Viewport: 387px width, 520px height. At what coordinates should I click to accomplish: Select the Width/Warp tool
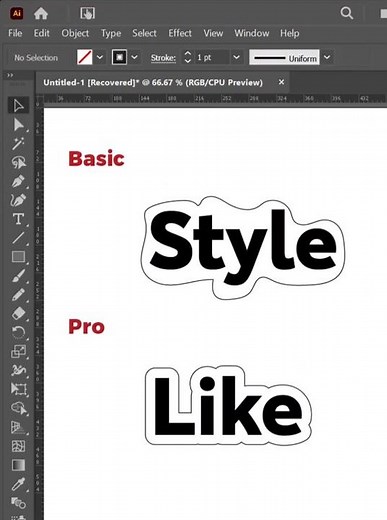point(18,370)
